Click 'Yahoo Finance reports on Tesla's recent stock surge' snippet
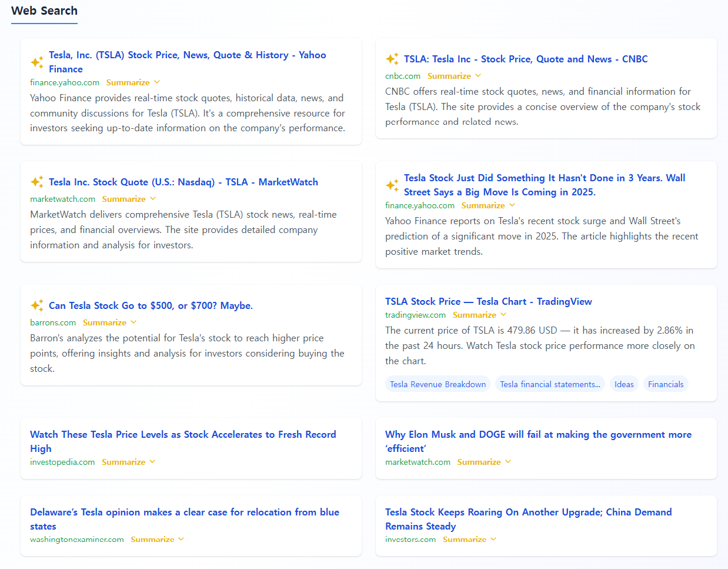This screenshot has height=569, width=728. [x=542, y=236]
